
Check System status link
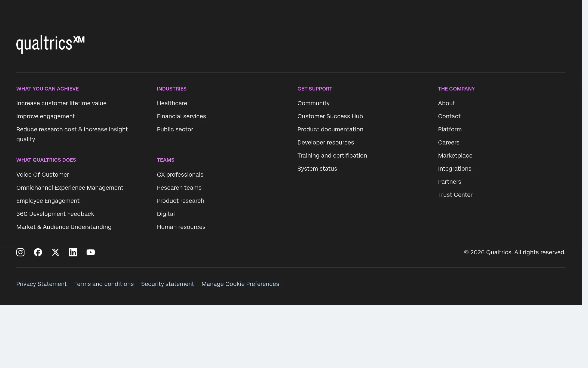[x=317, y=169]
